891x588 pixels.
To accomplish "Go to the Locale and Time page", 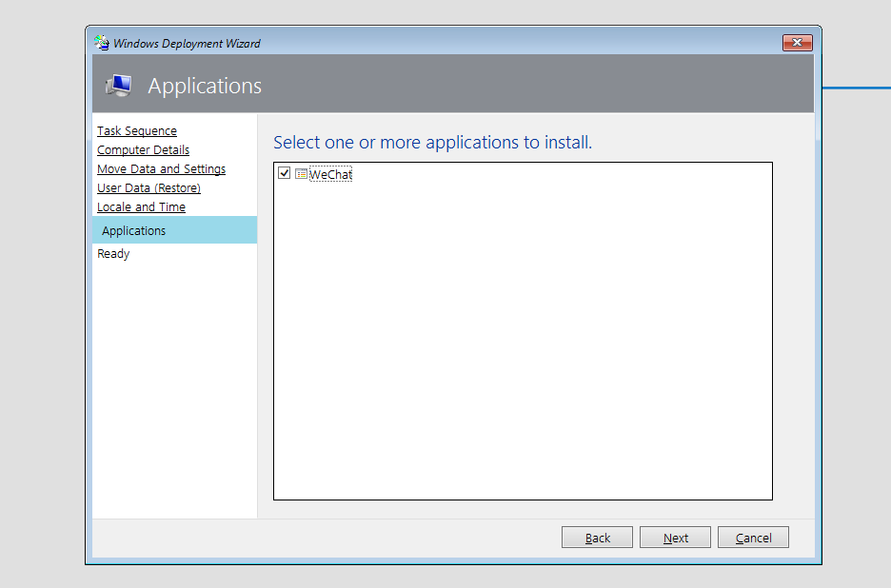I will click(141, 206).
